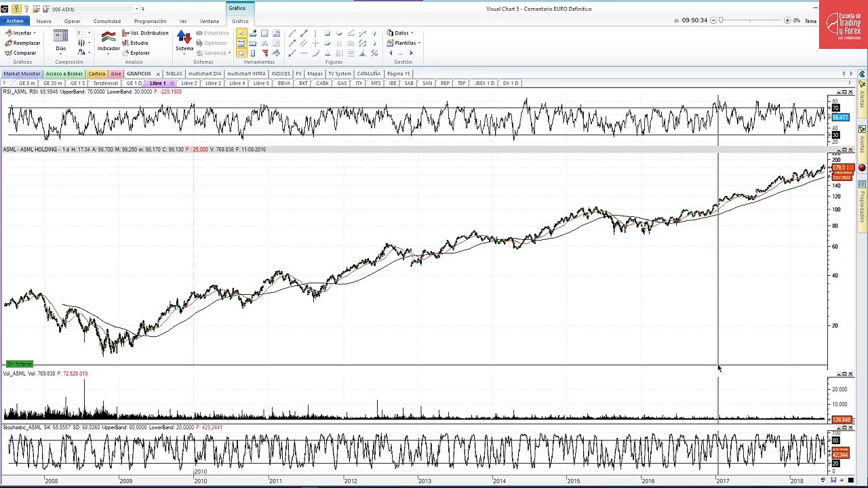868x488 pixels.
Task: Open the Archivo menu
Action: coord(14,21)
